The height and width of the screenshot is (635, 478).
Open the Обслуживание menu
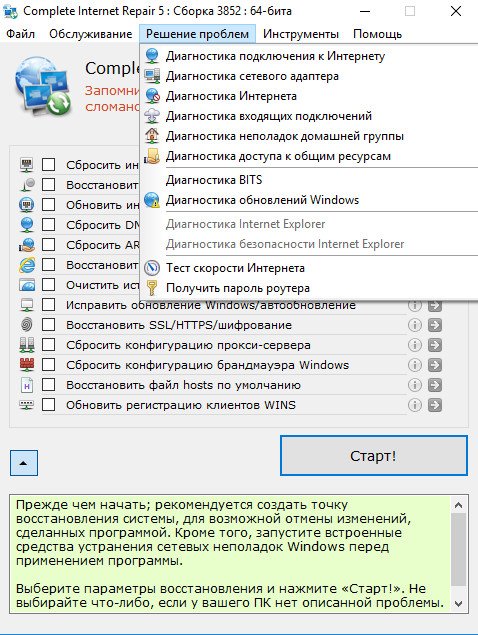[x=91, y=34]
